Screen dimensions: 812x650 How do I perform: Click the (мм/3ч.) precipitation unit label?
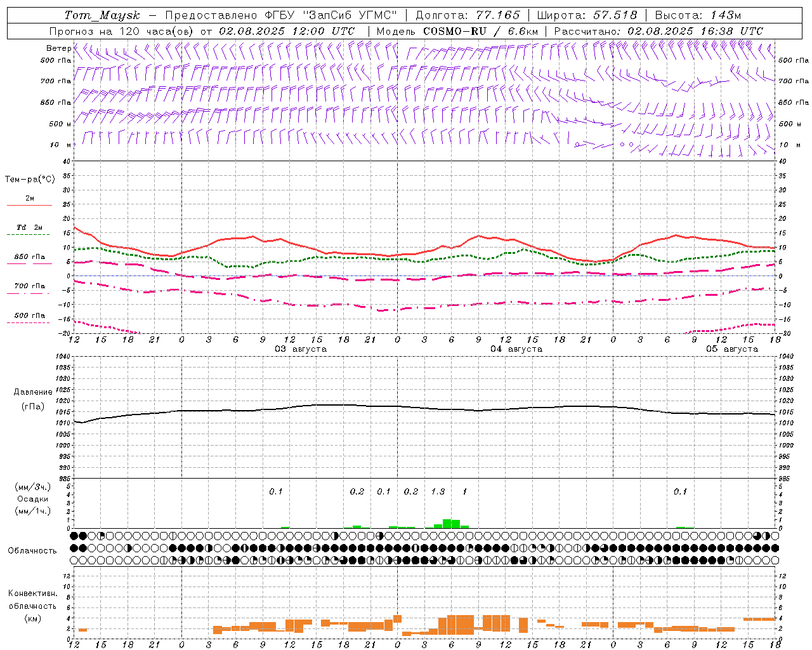point(32,487)
